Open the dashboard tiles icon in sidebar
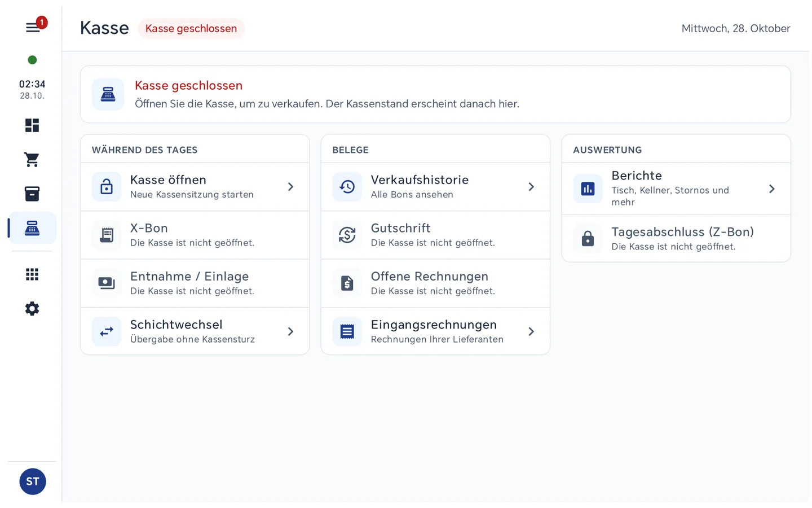The width and height of the screenshot is (812, 508). click(x=32, y=125)
